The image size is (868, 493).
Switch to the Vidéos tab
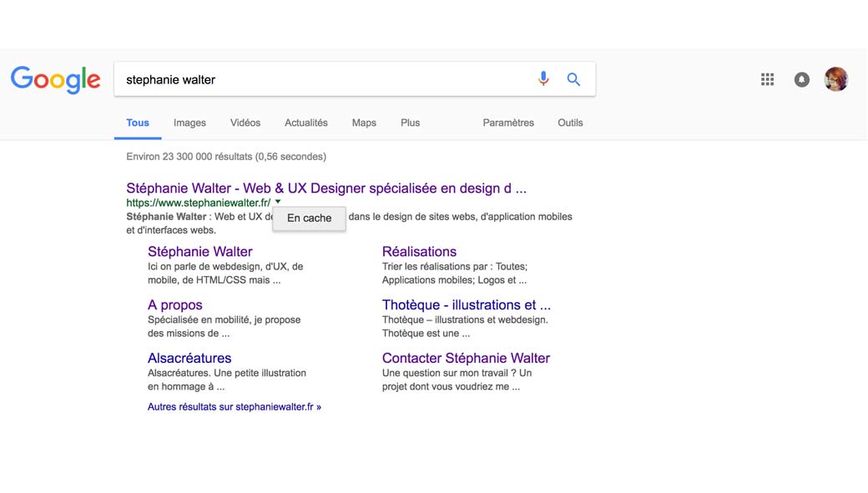[245, 123]
